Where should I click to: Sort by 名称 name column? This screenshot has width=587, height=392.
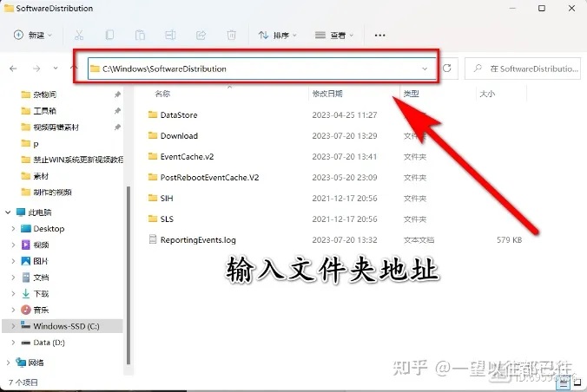click(162, 94)
